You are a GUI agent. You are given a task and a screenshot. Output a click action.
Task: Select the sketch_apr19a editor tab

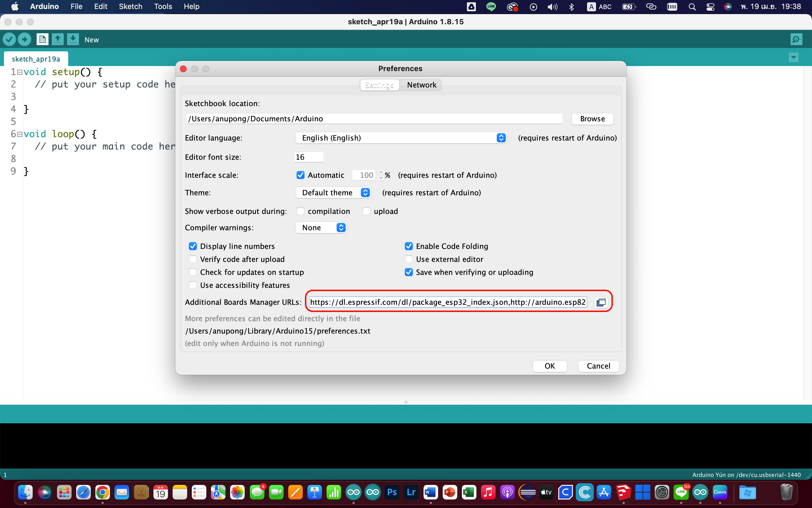36,59
